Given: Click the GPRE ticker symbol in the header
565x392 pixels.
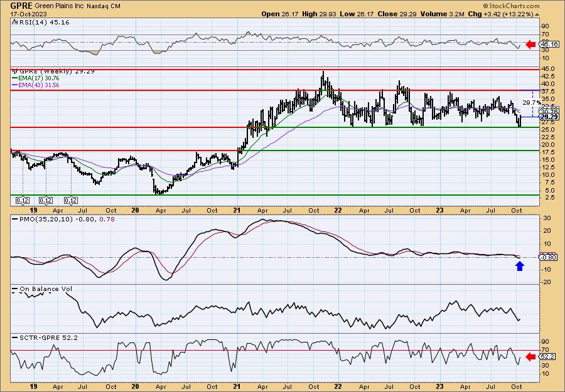Looking at the screenshot, I should (x=21, y=6).
